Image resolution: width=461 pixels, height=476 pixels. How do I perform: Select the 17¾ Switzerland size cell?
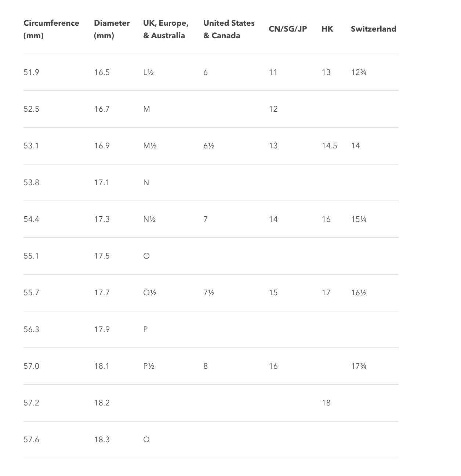359,366
